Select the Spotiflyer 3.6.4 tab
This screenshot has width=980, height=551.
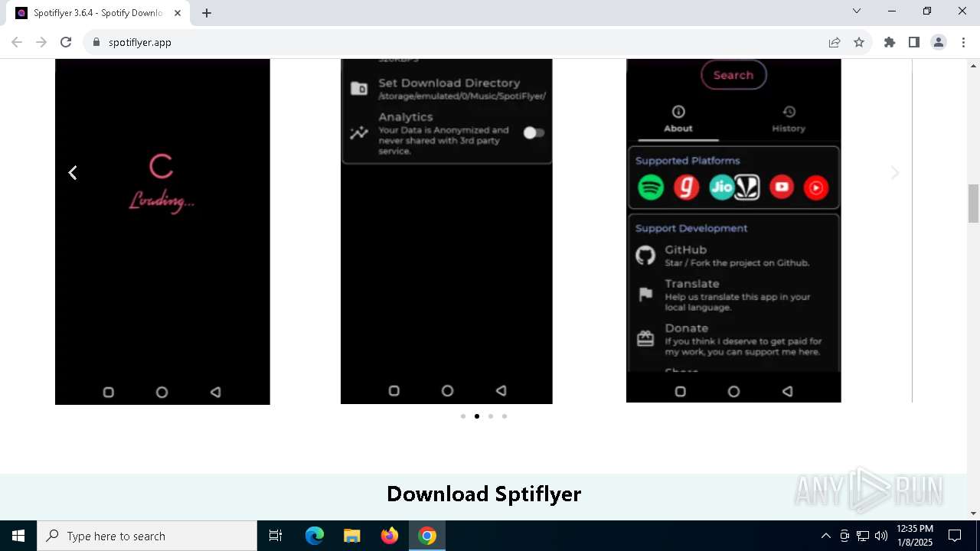coord(98,13)
